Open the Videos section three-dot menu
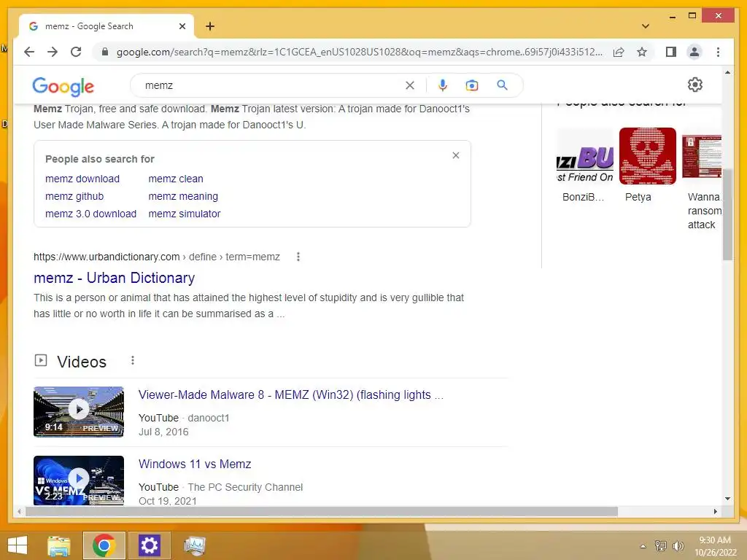This screenshot has height=560, width=747. point(133,360)
